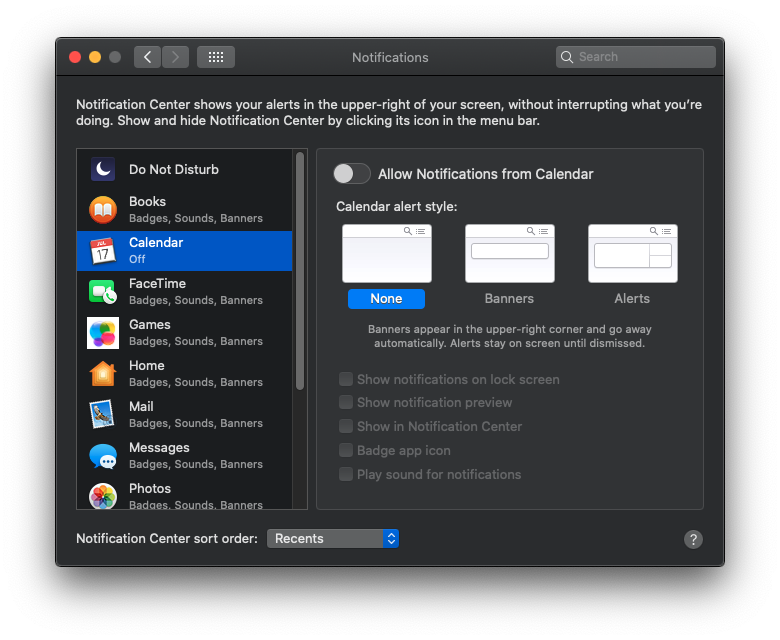
Task: Click the Home app icon
Action: 103,373
